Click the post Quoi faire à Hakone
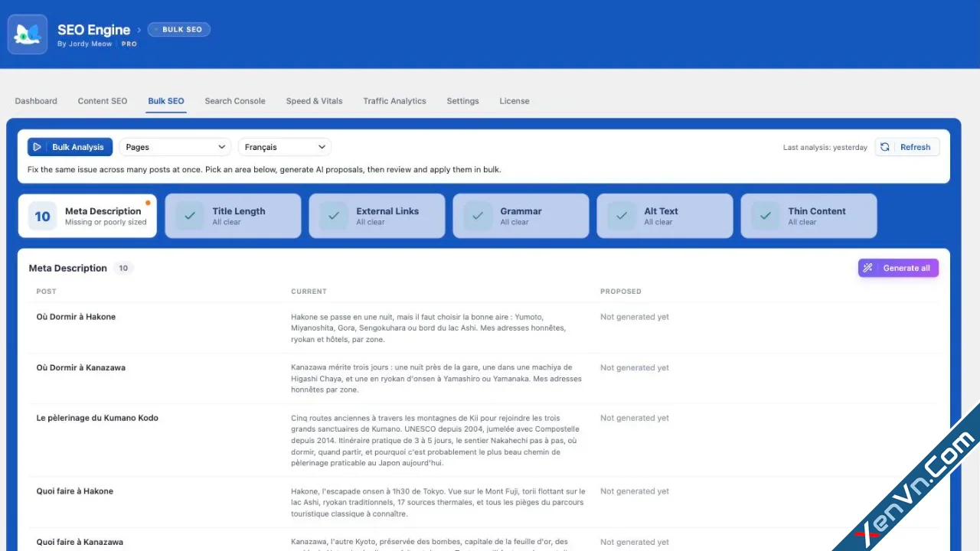This screenshot has height=551, width=980. [x=74, y=491]
